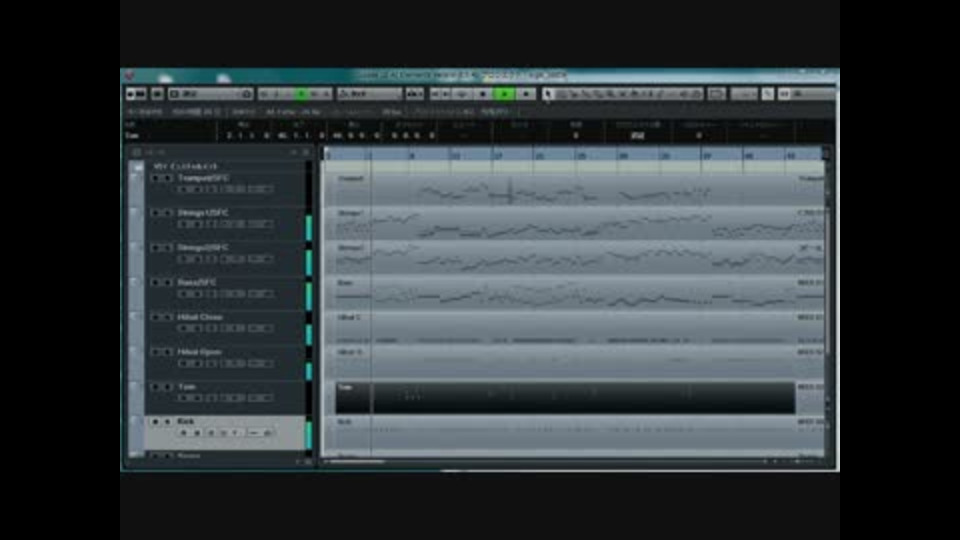The height and width of the screenshot is (540, 960).
Task: Select the Trumpet track name
Action: click(x=204, y=178)
